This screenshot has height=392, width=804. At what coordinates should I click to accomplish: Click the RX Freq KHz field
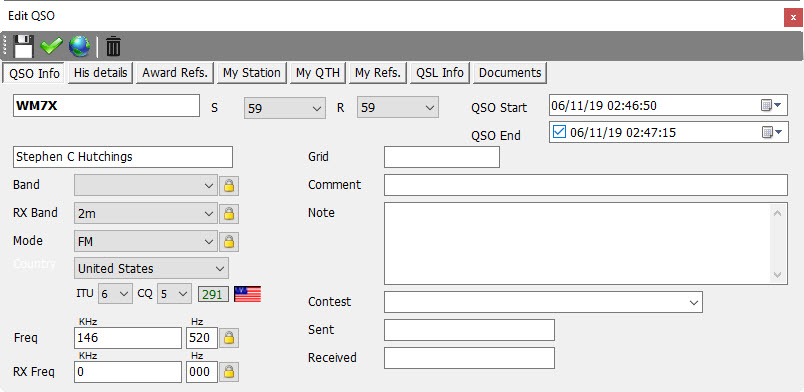[x=128, y=372]
